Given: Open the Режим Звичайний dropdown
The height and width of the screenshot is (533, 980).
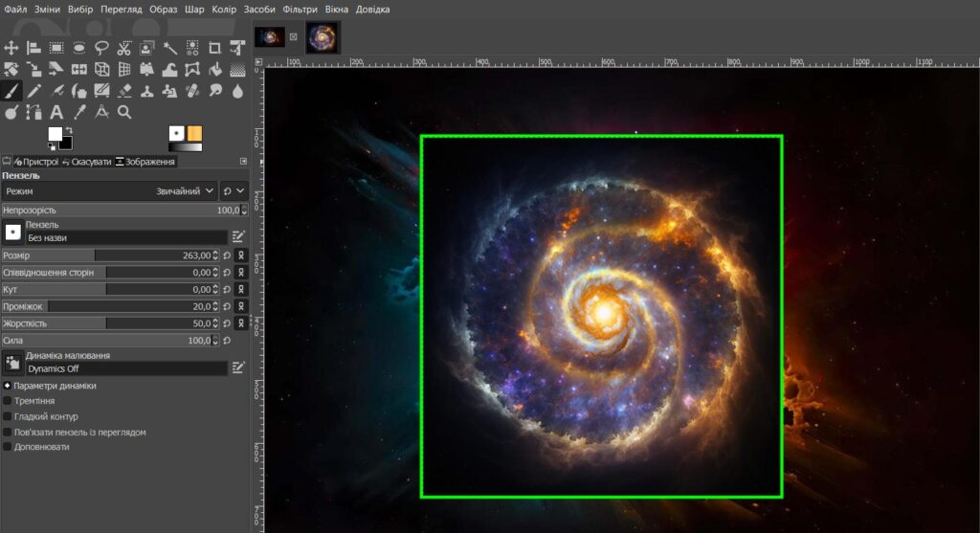Looking at the screenshot, I should 109,191.
